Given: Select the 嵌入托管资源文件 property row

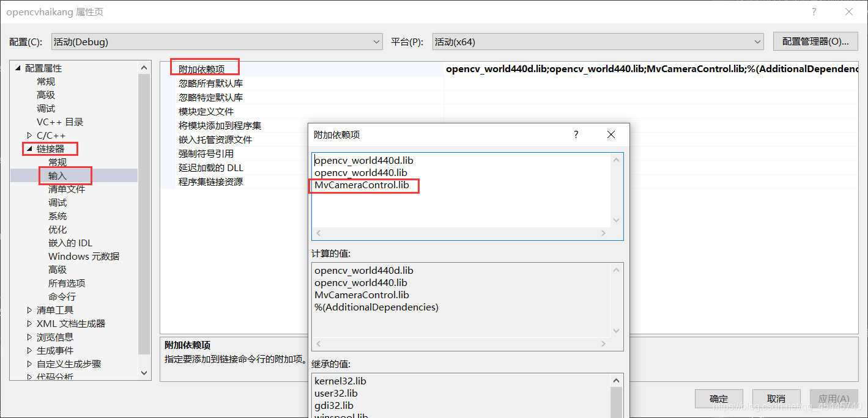Looking at the screenshot, I should click(234, 139).
